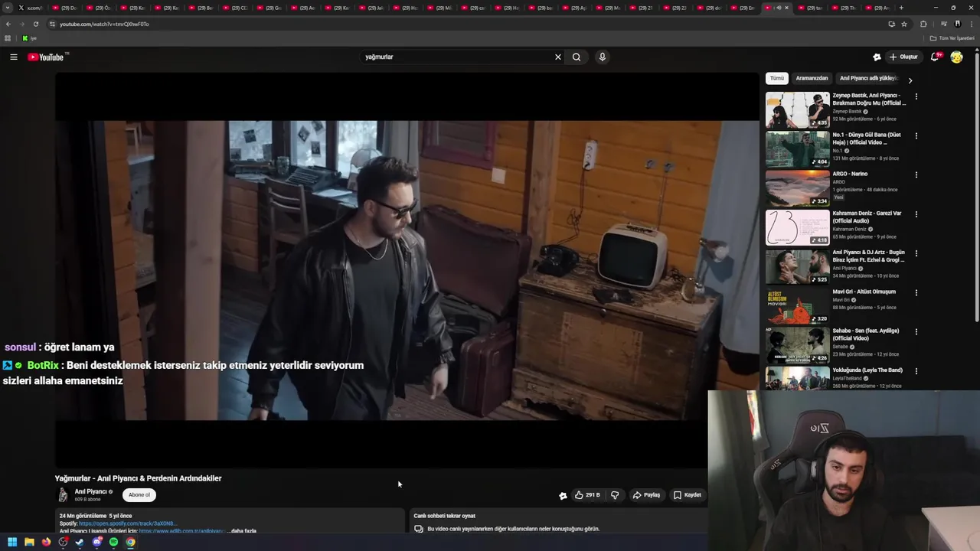Viewport: 980px width, 551px height.
Task: Open a new tab with plus button
Action: (901, 8)
